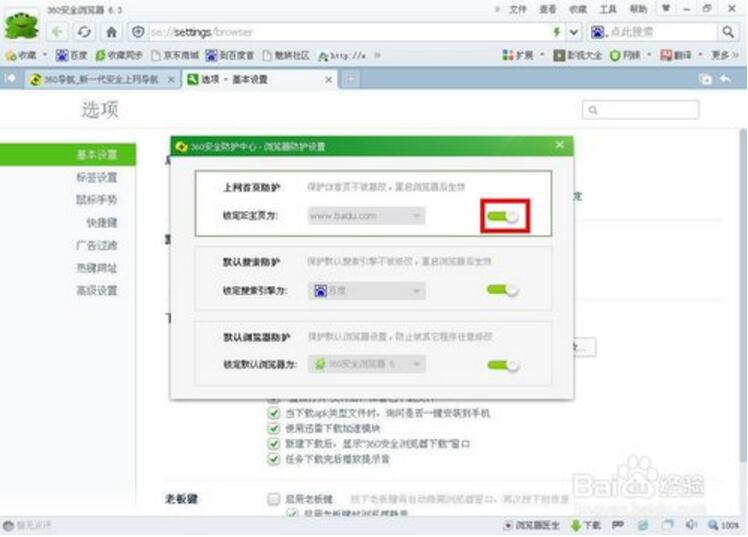Image resolution: width=748 pixels, height=537 pixels.
Task: Open the 翻译 translate toolbar button
Action: click(x=676, y=55)
